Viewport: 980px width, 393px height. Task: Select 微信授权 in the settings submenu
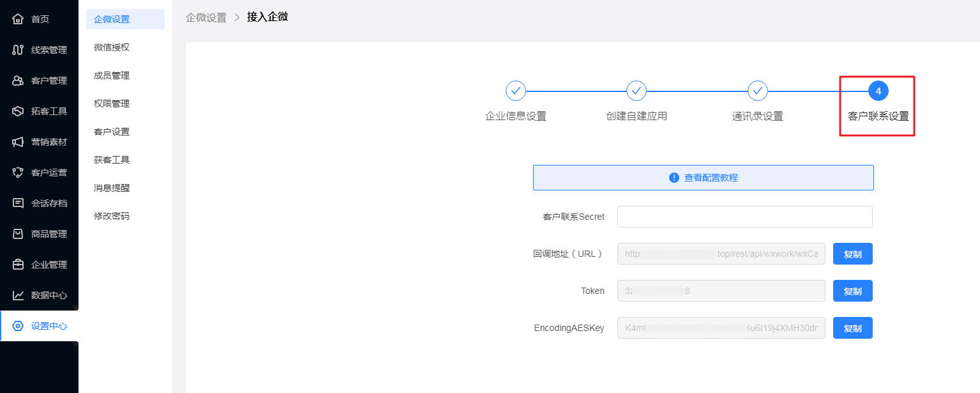coord(112,47)
